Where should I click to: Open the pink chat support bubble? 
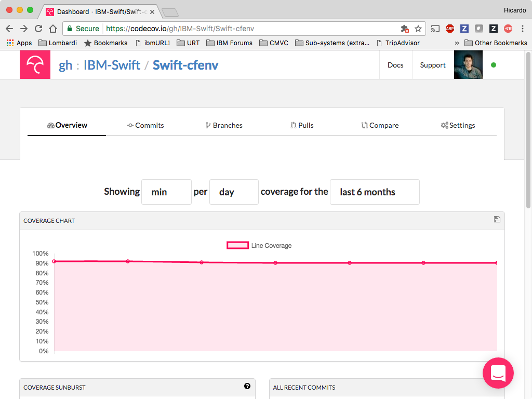coord(498,373)
